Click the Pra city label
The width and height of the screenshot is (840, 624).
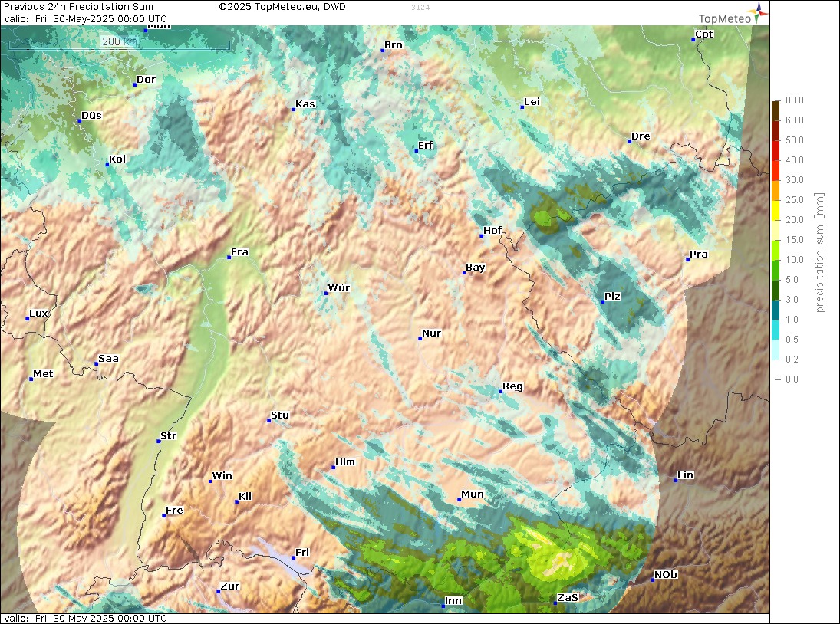(x=699, y=255)
